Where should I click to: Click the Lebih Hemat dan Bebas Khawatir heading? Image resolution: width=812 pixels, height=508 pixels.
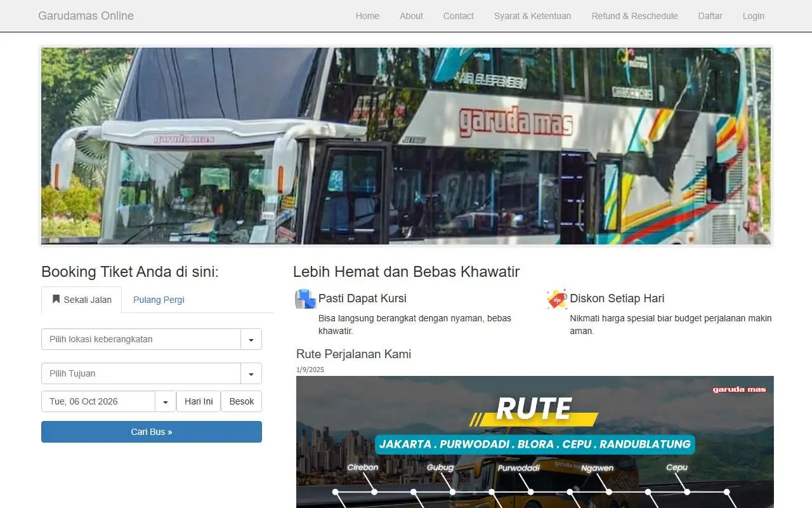click(x=406, y=272)
